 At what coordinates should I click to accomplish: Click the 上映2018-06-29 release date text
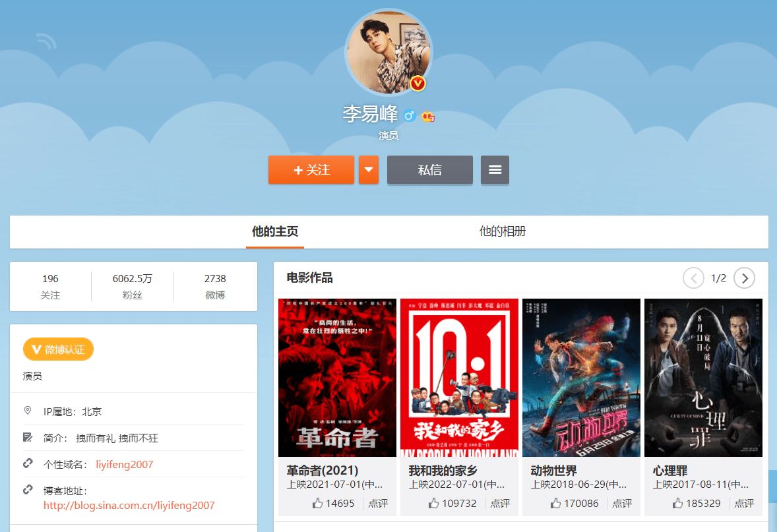[578, 485]
